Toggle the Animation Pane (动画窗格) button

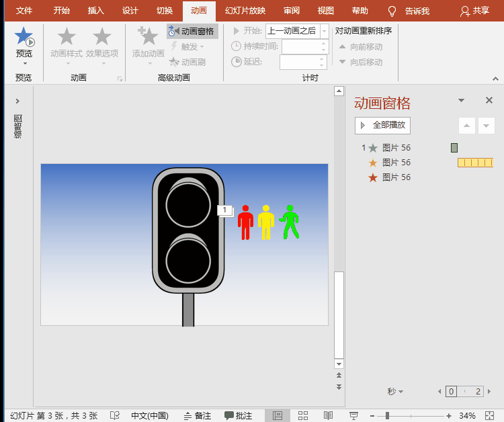[192, 32]
